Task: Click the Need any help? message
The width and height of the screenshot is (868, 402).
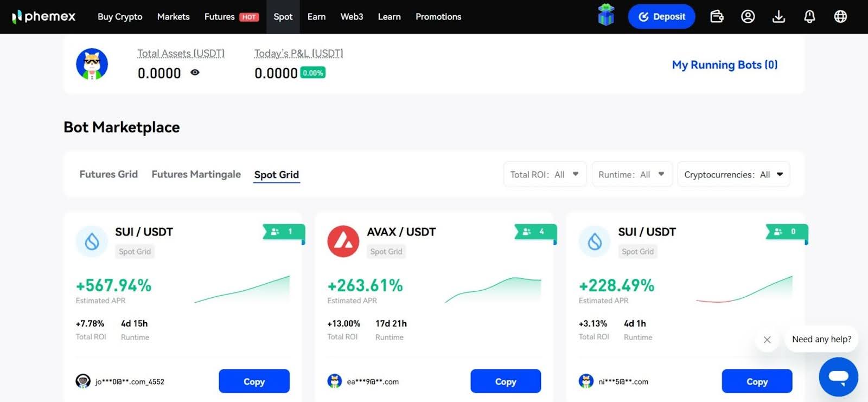Action: tap(821, 339)
